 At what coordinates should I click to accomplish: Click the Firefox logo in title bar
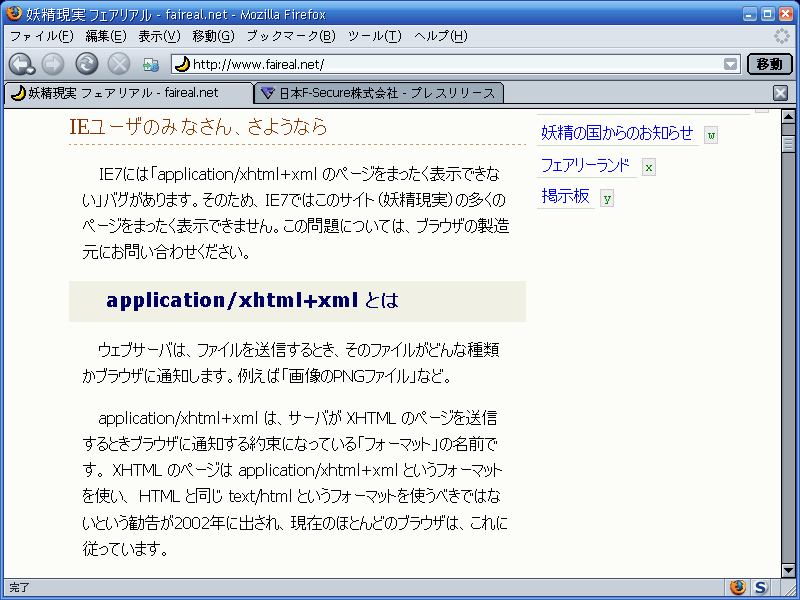point(14,13)
